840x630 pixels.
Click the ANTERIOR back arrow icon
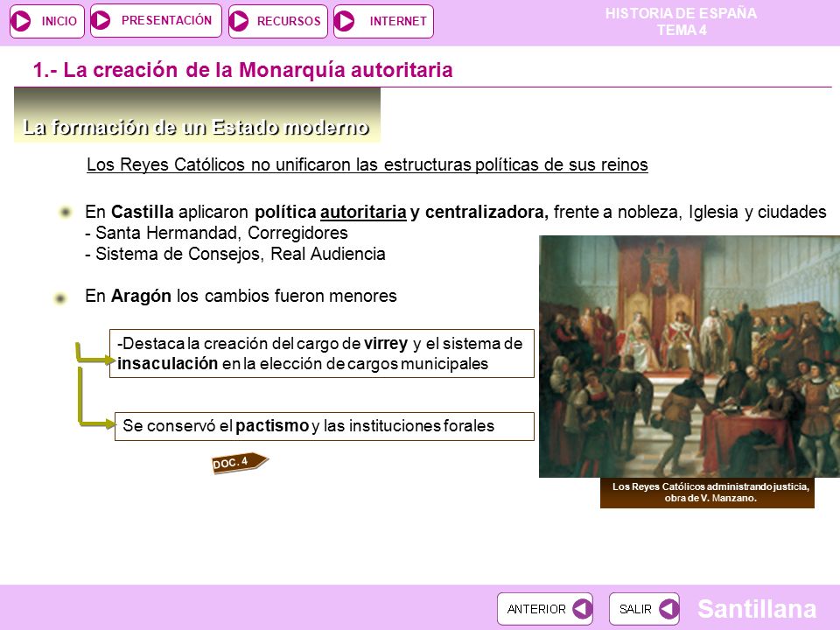[x=582, y=609]
